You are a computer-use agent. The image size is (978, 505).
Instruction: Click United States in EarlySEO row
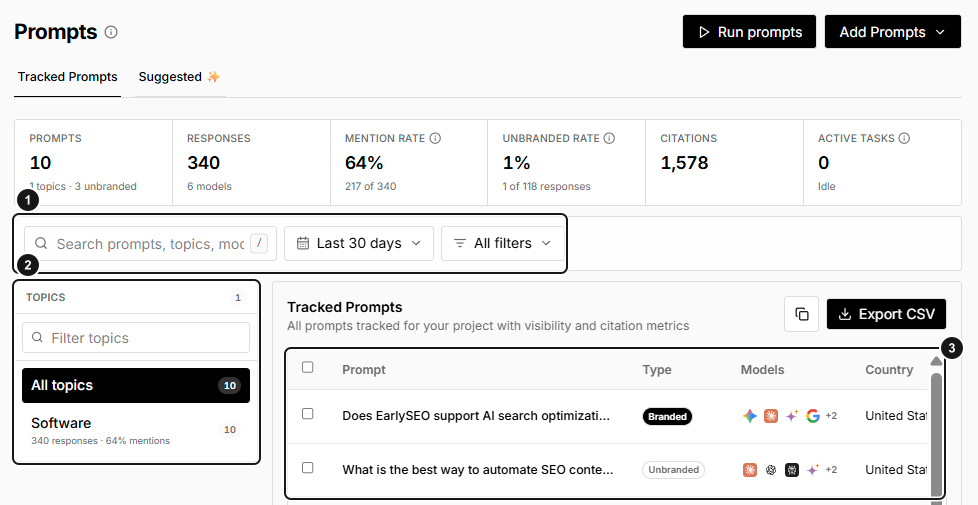click(896, 416)
